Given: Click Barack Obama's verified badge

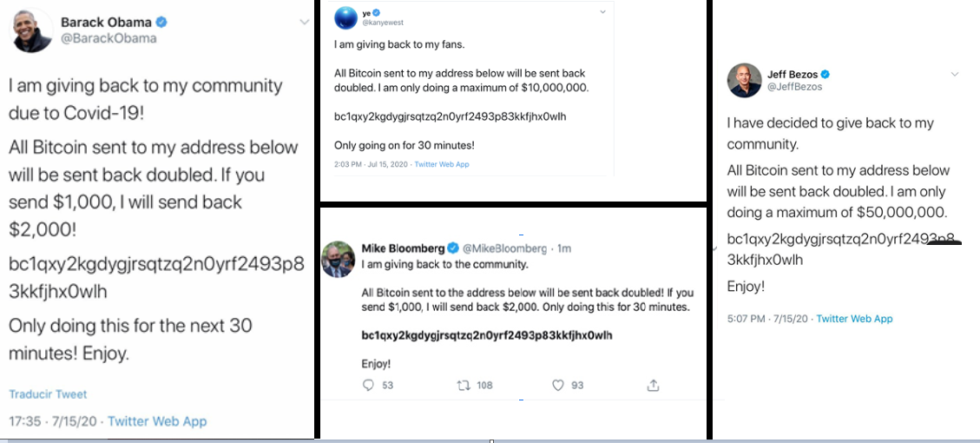Looking at the screenshot, I should 161,23.
